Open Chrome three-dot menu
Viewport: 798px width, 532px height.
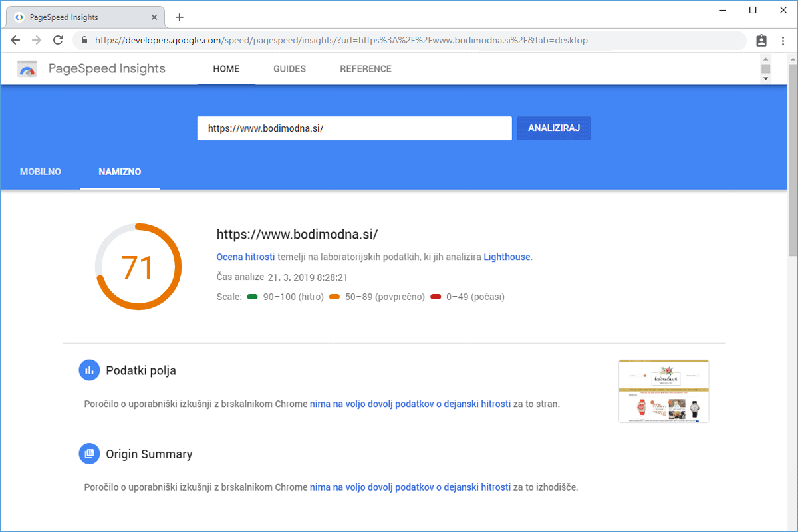tap(783, 40)
